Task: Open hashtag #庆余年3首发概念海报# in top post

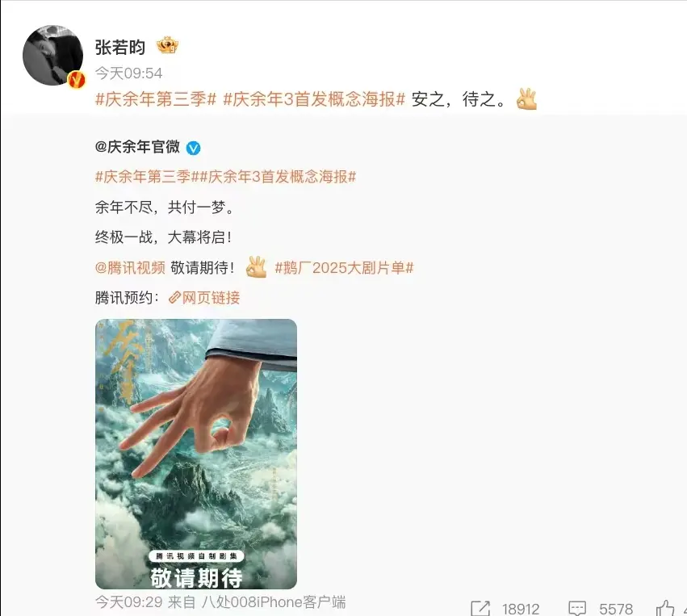Action: tap(314, 99)
